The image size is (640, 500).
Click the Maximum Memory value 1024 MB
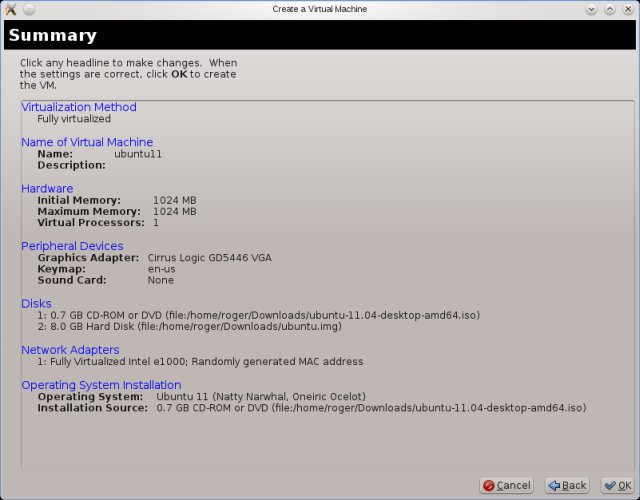tap(175, 211)
